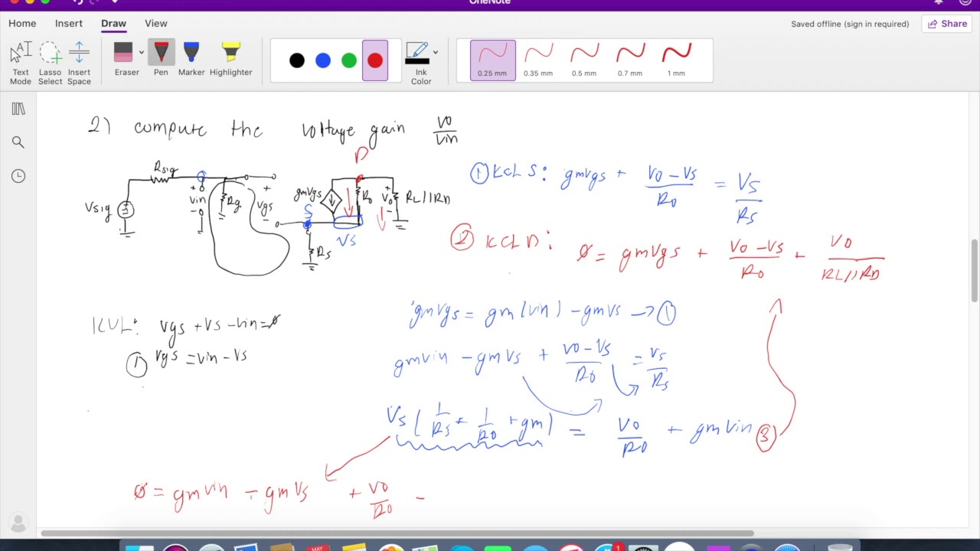Set pen thickness to 0.35 mm
The width and height of the screenshot is (980, 551).
538,60
